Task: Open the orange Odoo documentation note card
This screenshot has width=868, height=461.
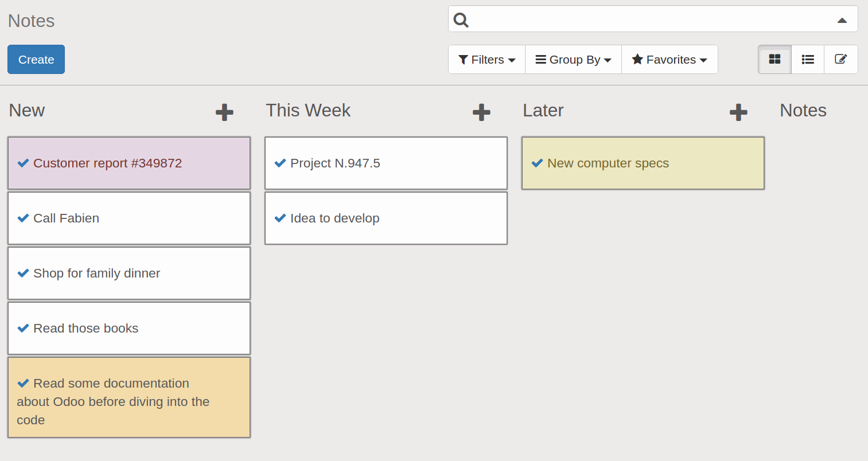Action: click(x=129, y=401)
